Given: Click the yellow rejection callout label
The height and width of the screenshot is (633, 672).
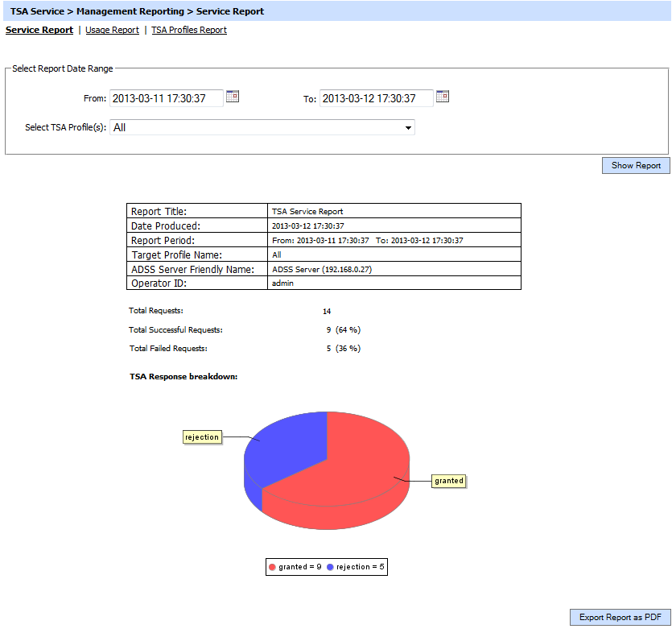Looking at the screenshot, I should [201, 437].
